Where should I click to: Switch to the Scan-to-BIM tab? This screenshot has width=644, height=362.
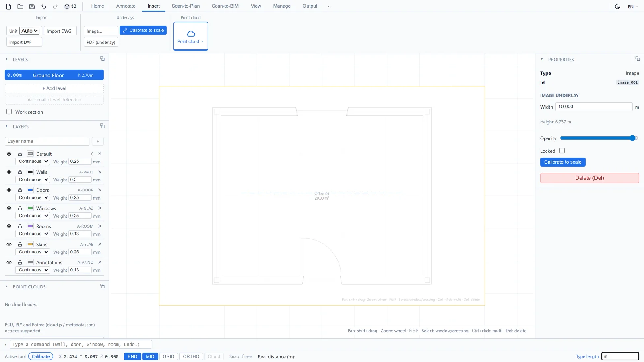coord(225,6)
